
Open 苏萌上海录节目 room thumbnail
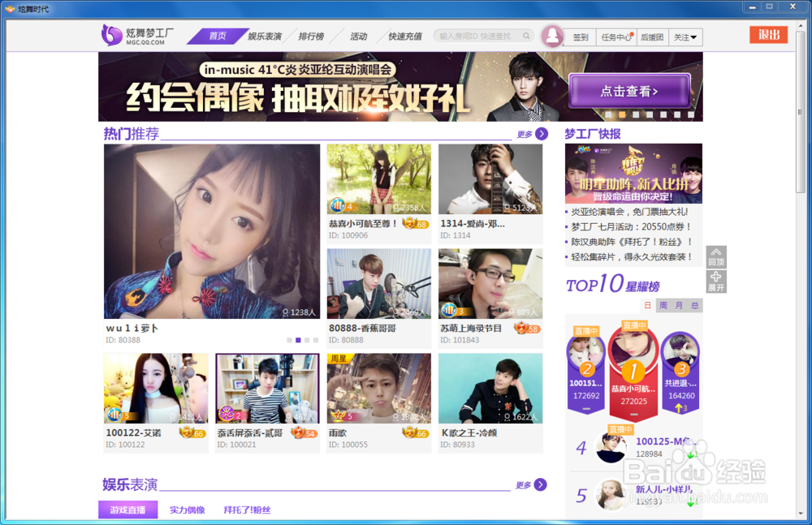(490, 284)
